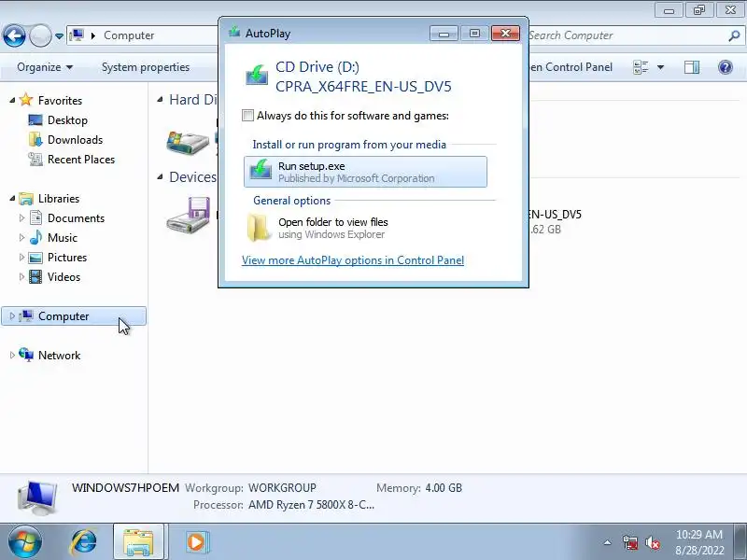Image resolution: width=747 pixels, height=560 pixels.
Task: Click the Music note icon
Action: (x=35, y=237)
